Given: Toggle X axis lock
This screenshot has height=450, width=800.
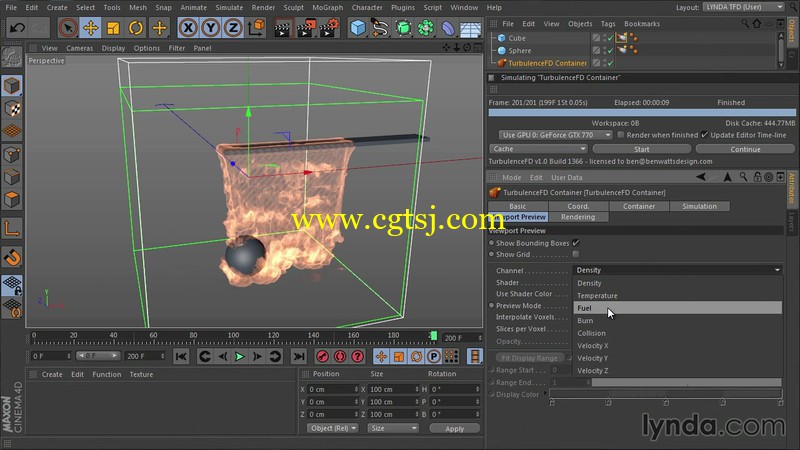Looking at the screenshot, I should (188, 28).
